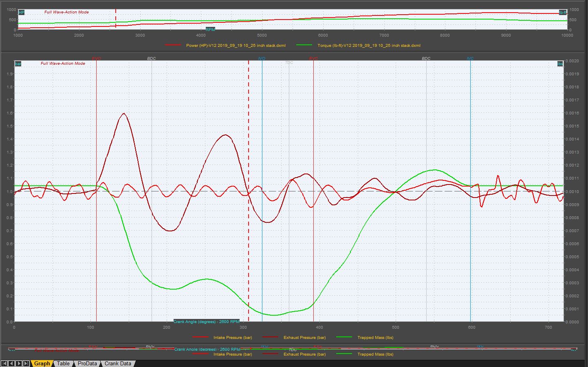Click the red line swatch beside Power (HP)

coord(173,46)
